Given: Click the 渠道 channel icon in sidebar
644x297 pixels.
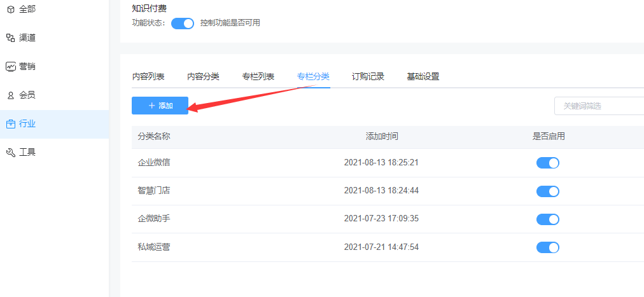Looking at the screenshot, I should point(11,38).
